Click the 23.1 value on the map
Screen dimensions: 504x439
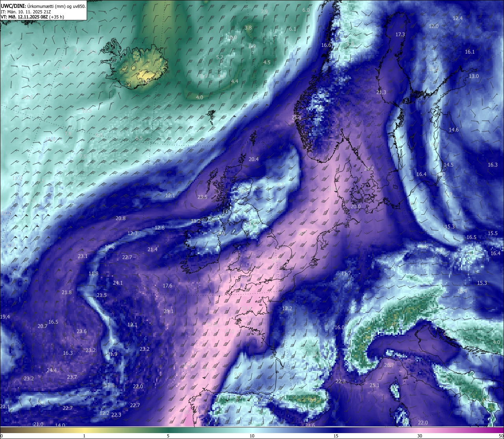[83, 256]
